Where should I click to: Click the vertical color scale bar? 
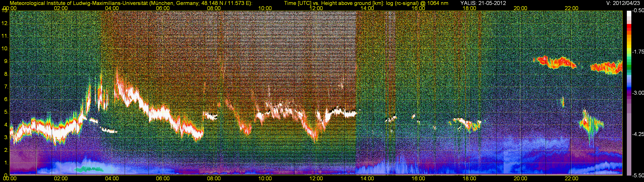[x=629, y=93]
